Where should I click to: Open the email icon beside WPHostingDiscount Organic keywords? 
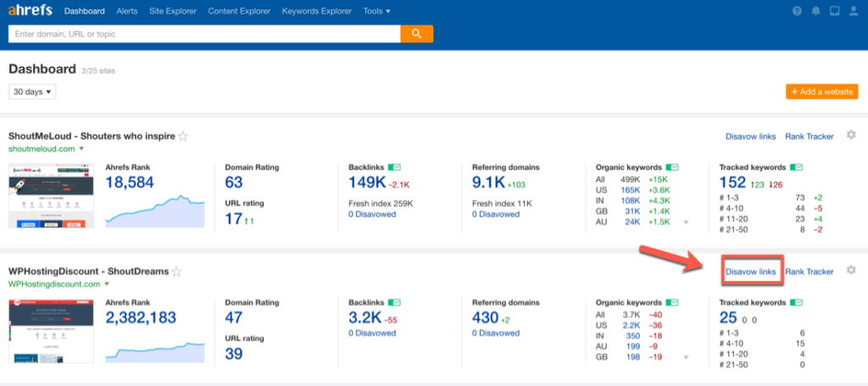click(672, 302)
